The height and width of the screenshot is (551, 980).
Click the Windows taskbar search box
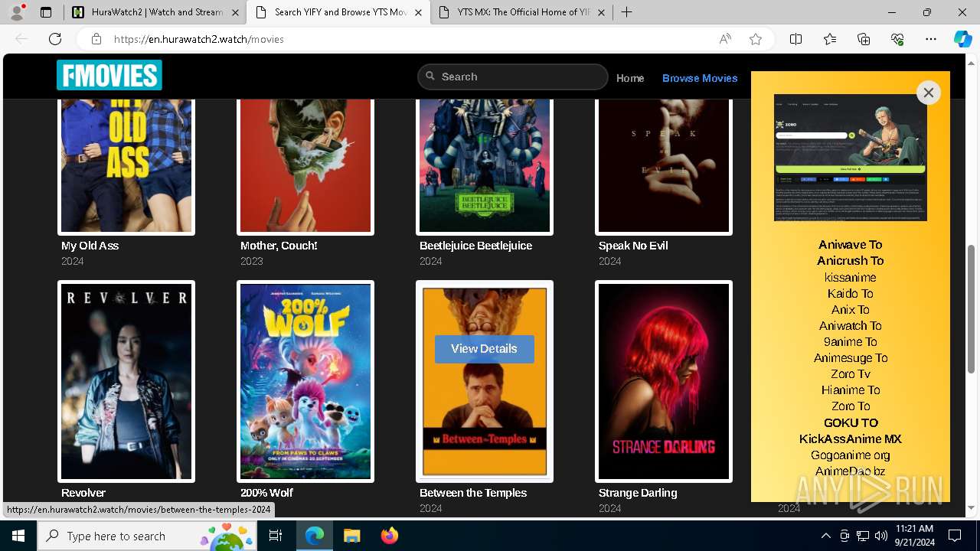(147, 536)
